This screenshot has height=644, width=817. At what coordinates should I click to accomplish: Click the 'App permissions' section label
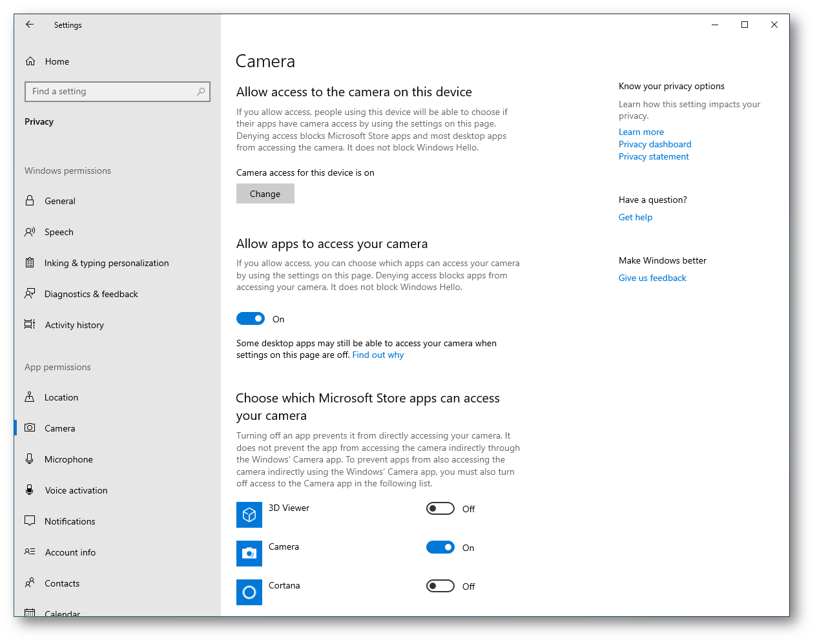coord(57,367)
